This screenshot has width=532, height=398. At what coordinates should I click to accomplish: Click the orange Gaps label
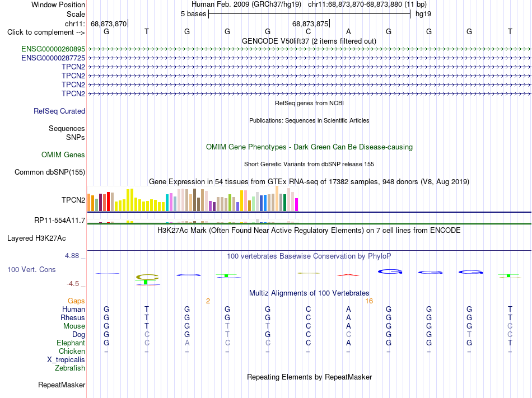(x=76, y=301)
